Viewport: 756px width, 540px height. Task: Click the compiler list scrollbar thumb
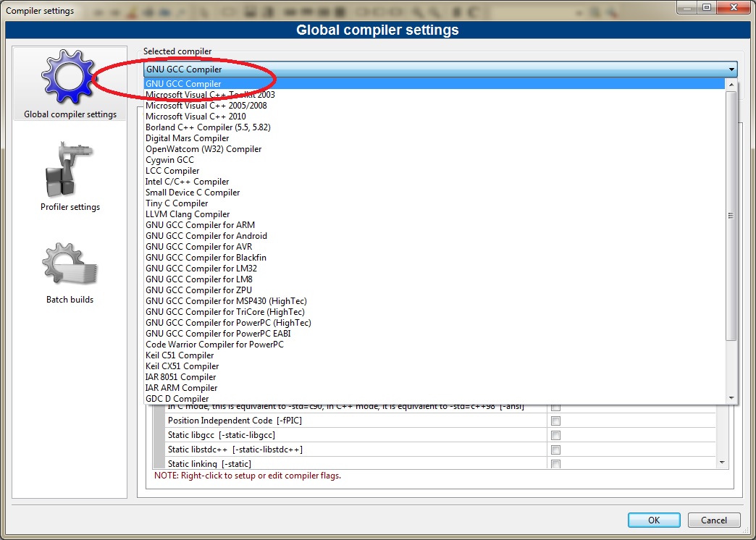coord(731,216)
